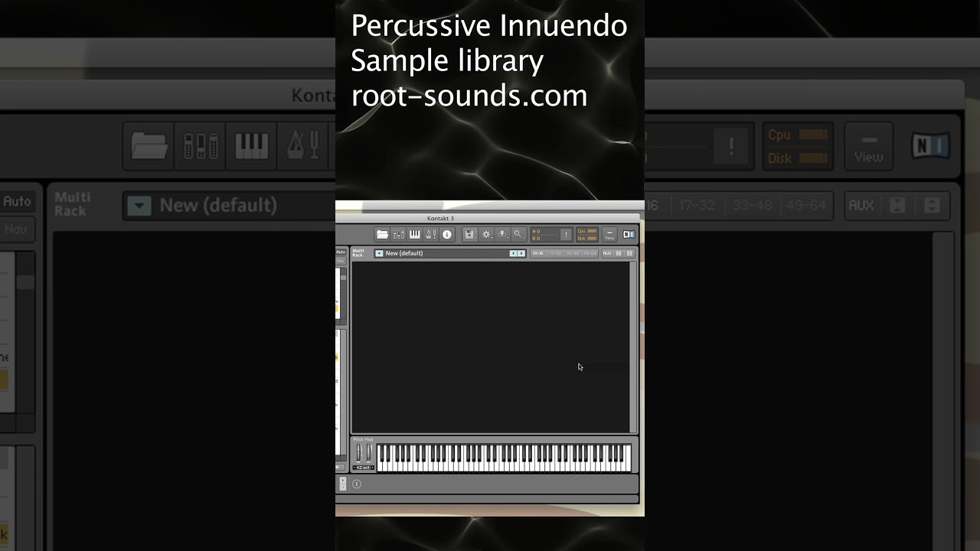Click the +2 oct value label
The height and width of the screenshot is (551, 980).
(363, 468)
